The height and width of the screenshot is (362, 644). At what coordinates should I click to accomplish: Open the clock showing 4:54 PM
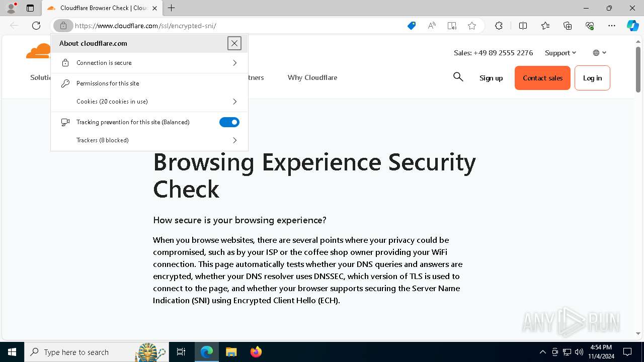[601, 352]
